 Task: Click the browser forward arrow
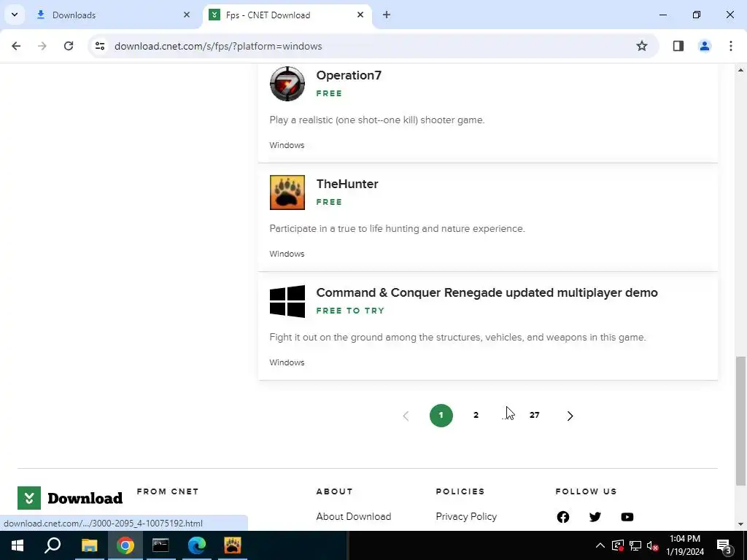pos(42,46)
